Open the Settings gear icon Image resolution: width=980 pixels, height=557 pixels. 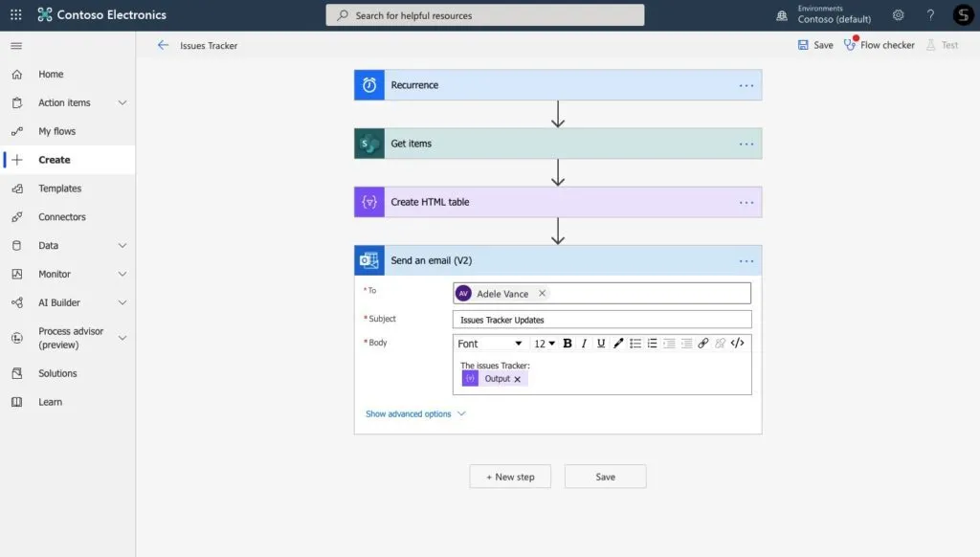pyautogui.click(x=898, y=15)
